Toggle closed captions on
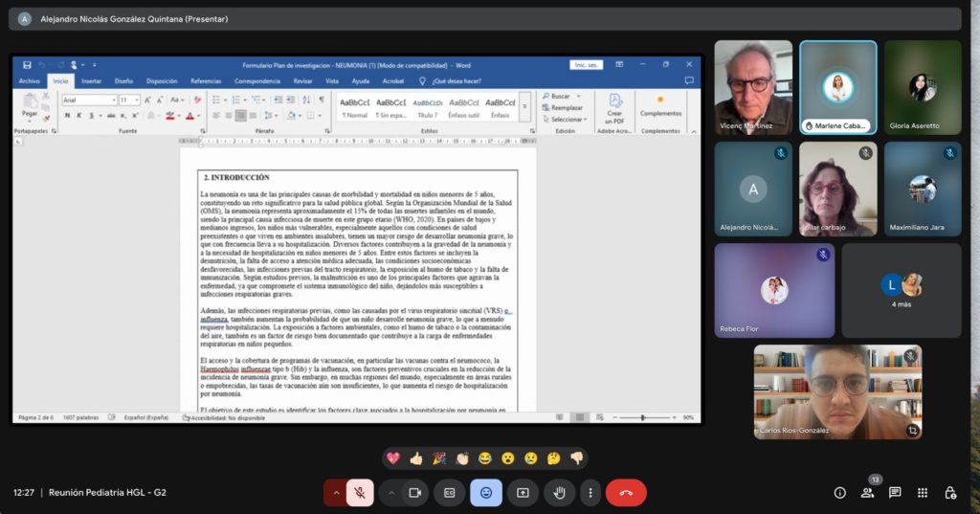Image resolution: width=980 pixels, height=514 pixels. click(x=449, y=492)
